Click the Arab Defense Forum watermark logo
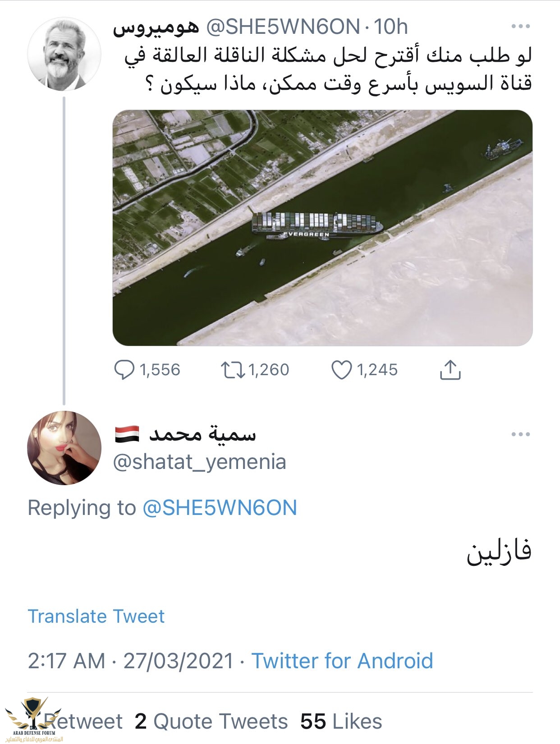560x744 pixels. tap(32, 720)
